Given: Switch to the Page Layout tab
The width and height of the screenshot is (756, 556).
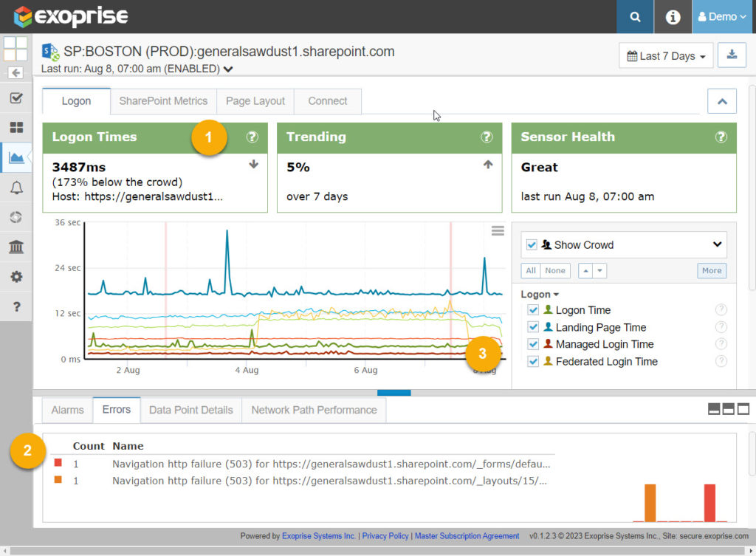Looking at the screenshot, I should (255, 101).
